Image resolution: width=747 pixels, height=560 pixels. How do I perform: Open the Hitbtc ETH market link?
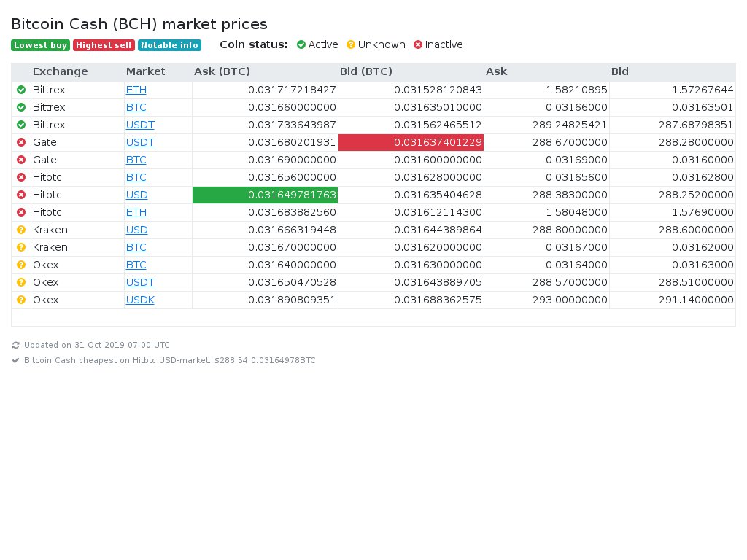[x=136, y=212]
